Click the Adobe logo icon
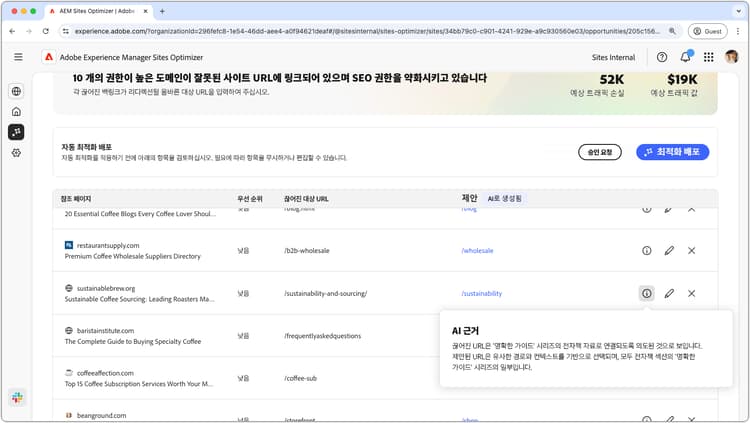This screenshot has width=750, height=423. pyautogui.click(x=49, y=57)
